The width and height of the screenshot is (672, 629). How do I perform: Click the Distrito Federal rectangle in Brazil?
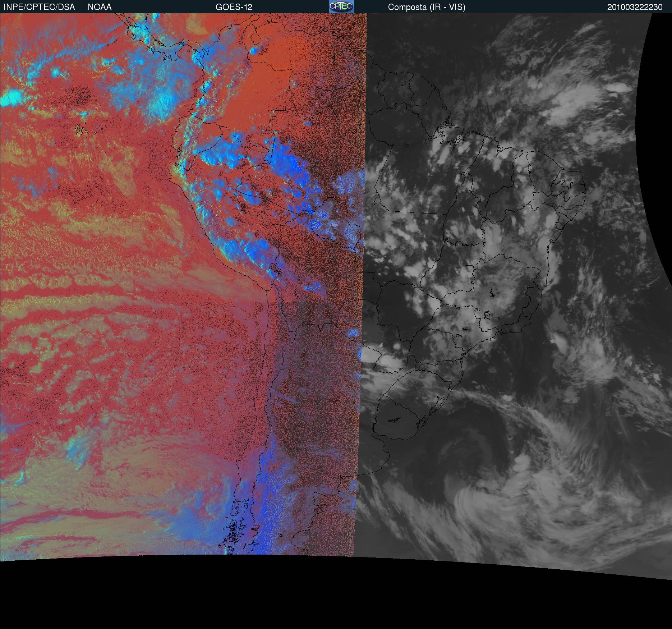click(469, 267)
